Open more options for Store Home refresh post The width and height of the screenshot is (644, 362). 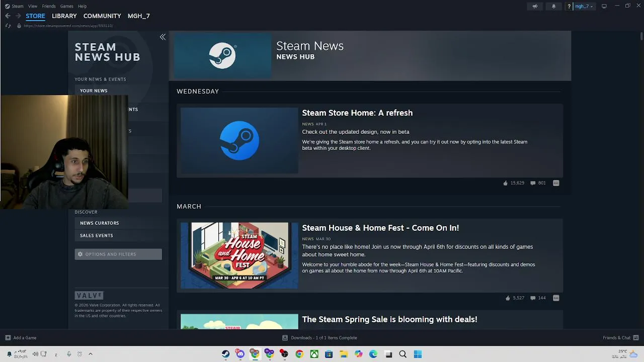click(556, 183)
